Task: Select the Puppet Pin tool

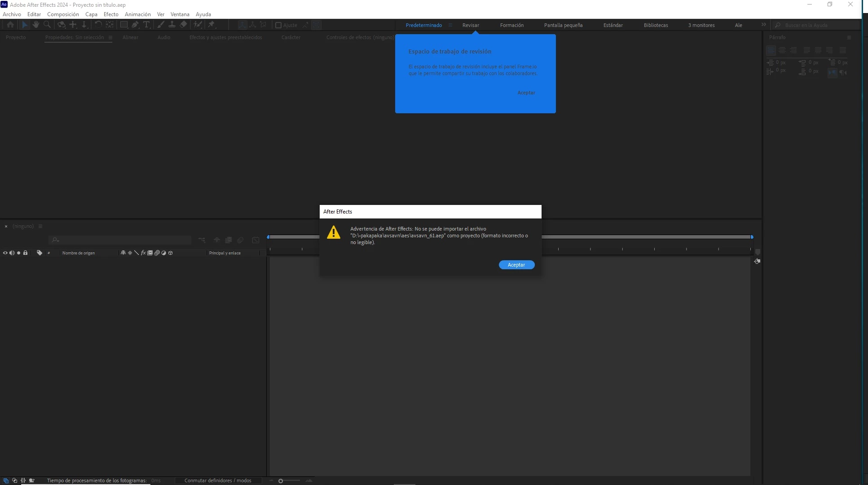Action: coord(211,25)
